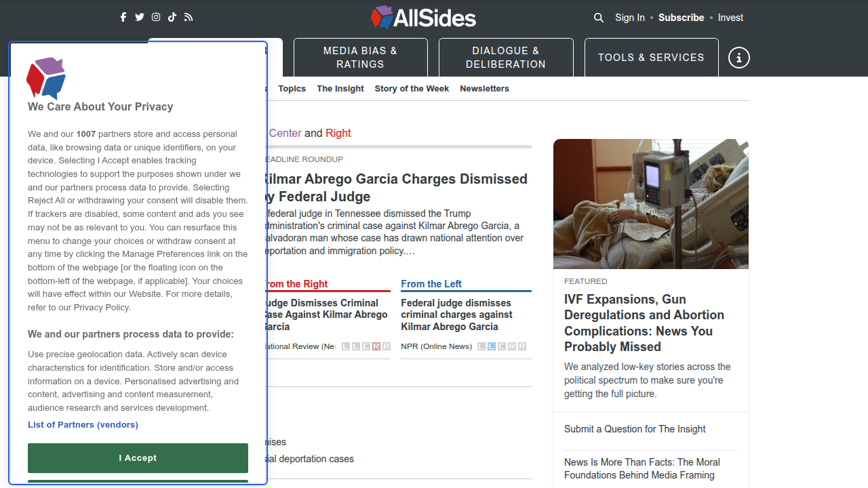Click Invest link in header
Viewport: 868px width, 488px height.
(730, 18)
